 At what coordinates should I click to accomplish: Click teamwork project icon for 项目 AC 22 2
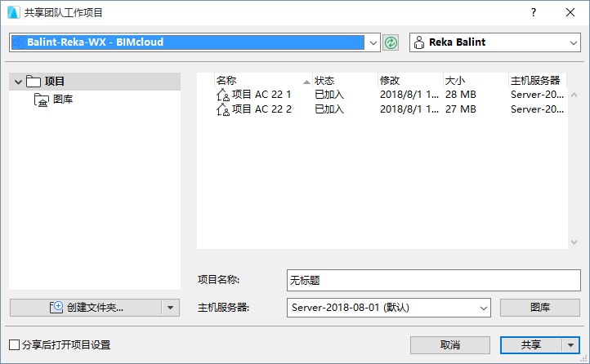pos(223,109)
